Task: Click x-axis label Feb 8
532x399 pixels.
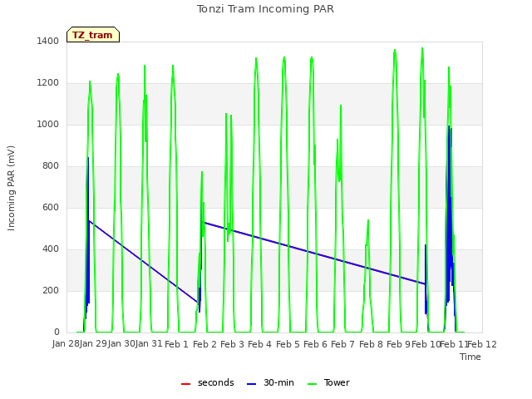Action: coord(371,344)
